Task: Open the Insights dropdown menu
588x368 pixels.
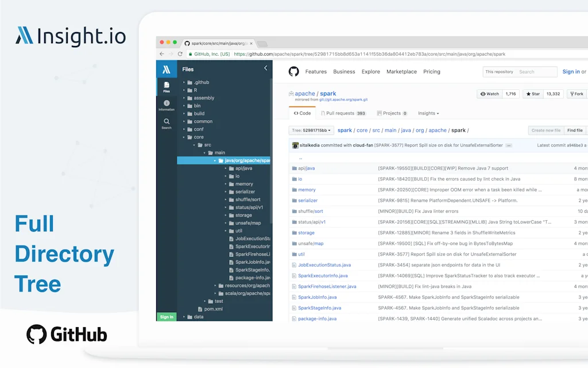Action: 428,113
